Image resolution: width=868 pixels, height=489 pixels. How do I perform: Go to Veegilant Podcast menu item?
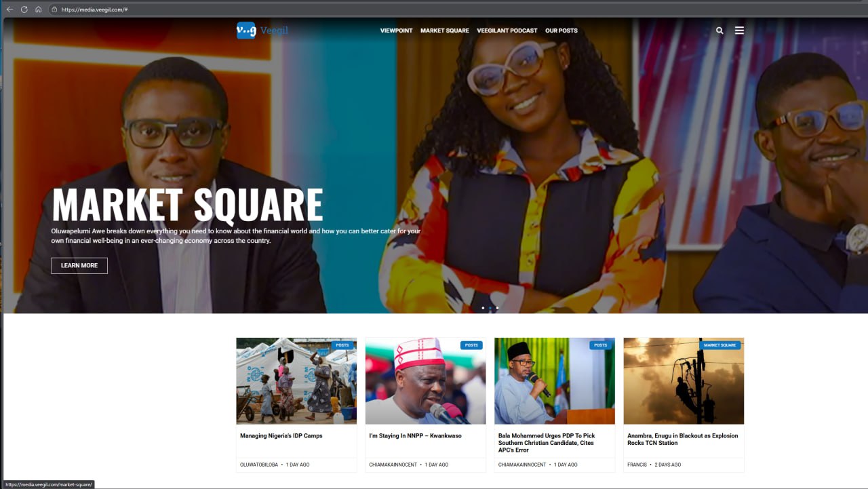[x=507, y=31]
